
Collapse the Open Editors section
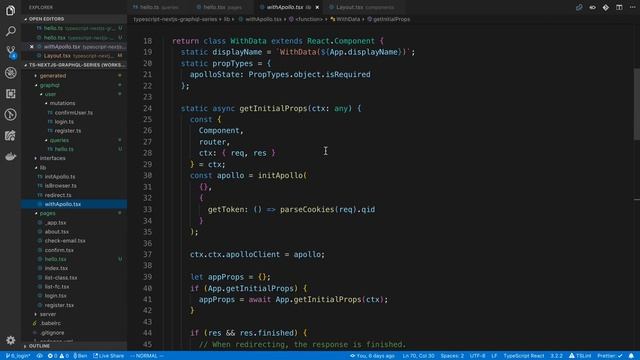(x=74, y=19)
